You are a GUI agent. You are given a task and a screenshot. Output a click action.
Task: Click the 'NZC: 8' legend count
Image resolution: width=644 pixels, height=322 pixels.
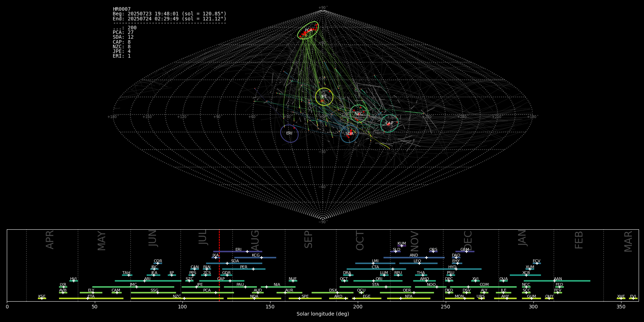click(x=122, y=47)
